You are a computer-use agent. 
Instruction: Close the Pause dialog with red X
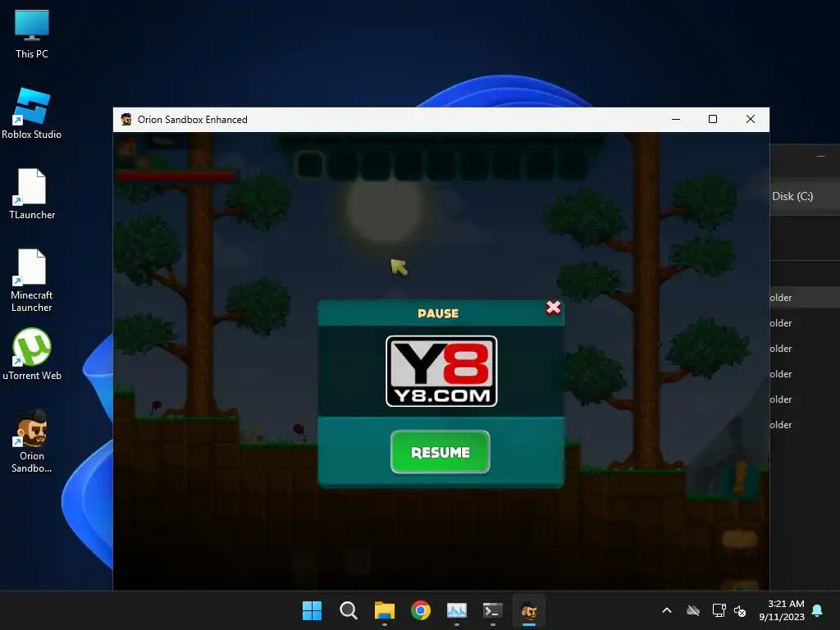(x=554, y=308)
